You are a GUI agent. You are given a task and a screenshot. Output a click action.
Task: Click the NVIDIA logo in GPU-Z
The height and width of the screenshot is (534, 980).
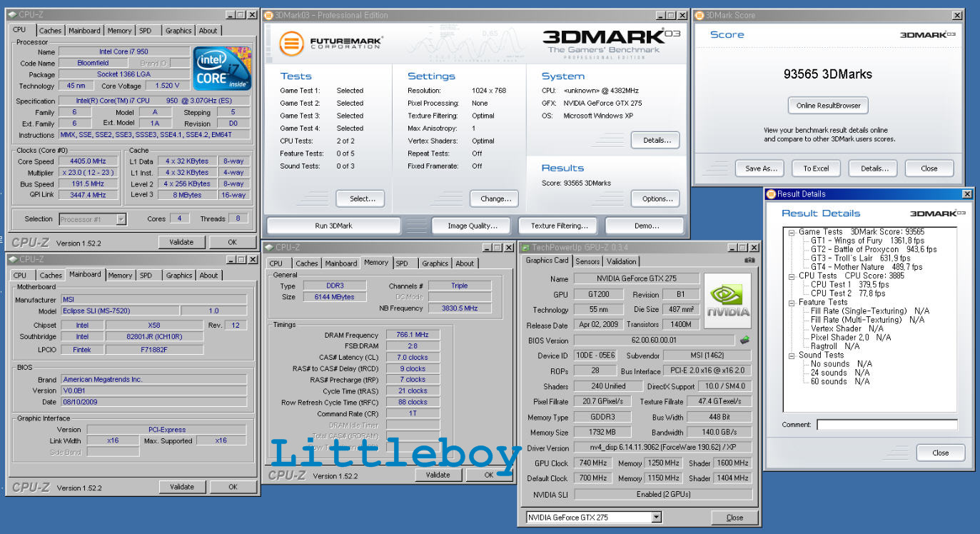coord(727,301)
